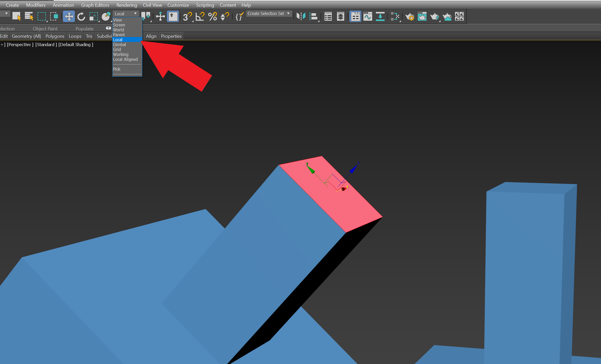This screenshot has width=601, height=364.
Task: Open the Create Selection Set dropdown
Action: click(x=269, y=14)
